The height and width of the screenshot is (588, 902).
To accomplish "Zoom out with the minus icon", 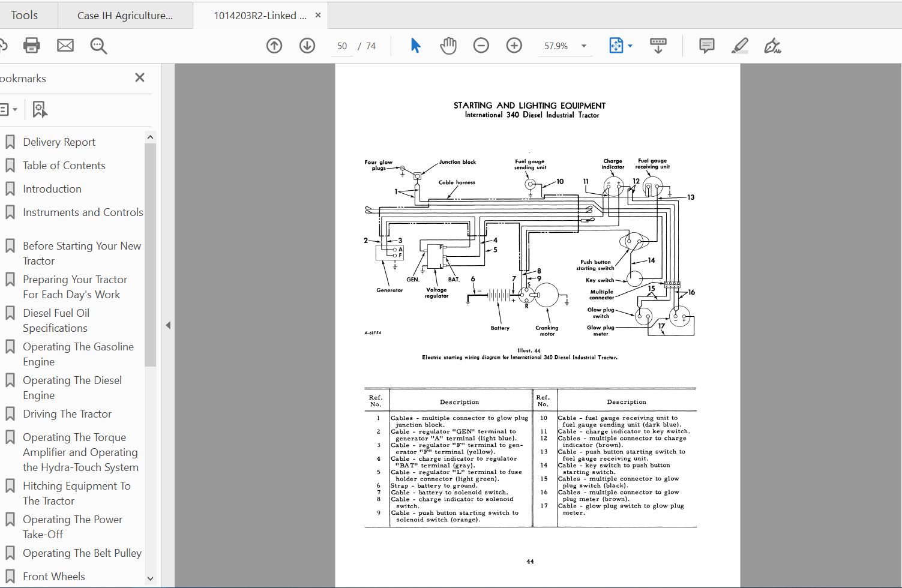I will (481, 45).
